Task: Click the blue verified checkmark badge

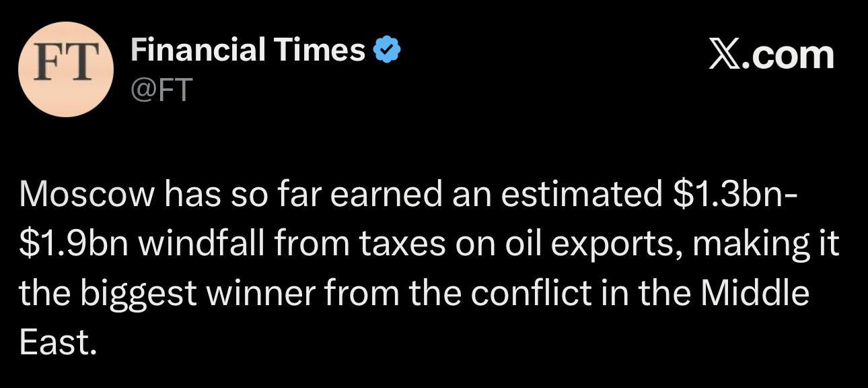Action: tap(387, 50)
